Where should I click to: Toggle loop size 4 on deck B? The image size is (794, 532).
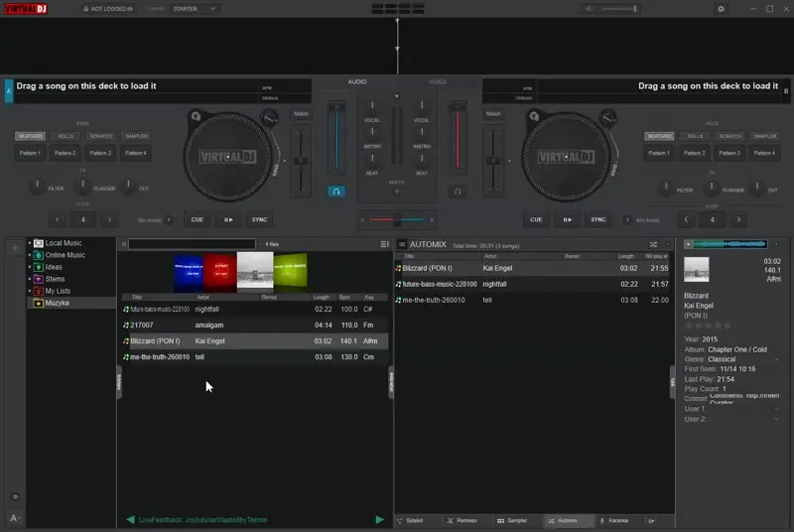[x=713, y=219]
